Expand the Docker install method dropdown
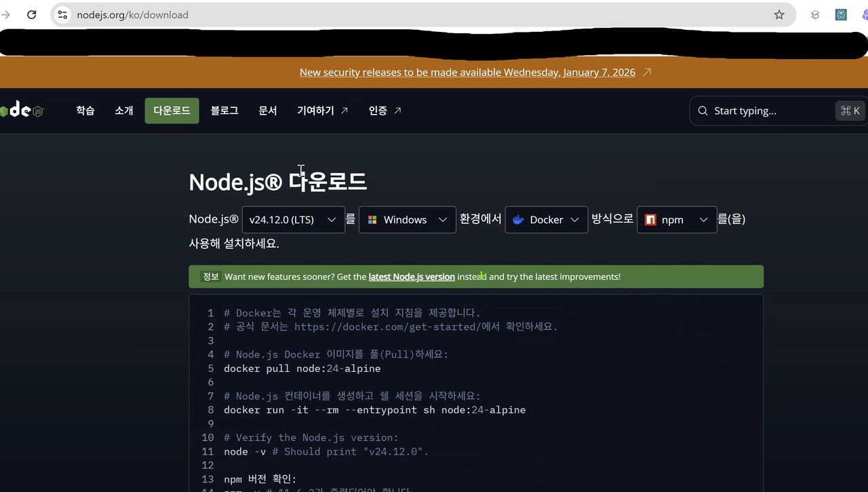 [x=546, y=220]
